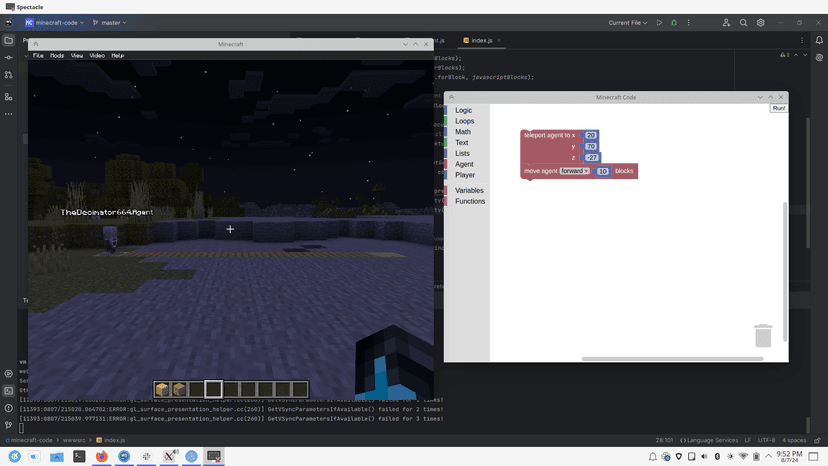Open the Loops block category

[x=465, y=121]
